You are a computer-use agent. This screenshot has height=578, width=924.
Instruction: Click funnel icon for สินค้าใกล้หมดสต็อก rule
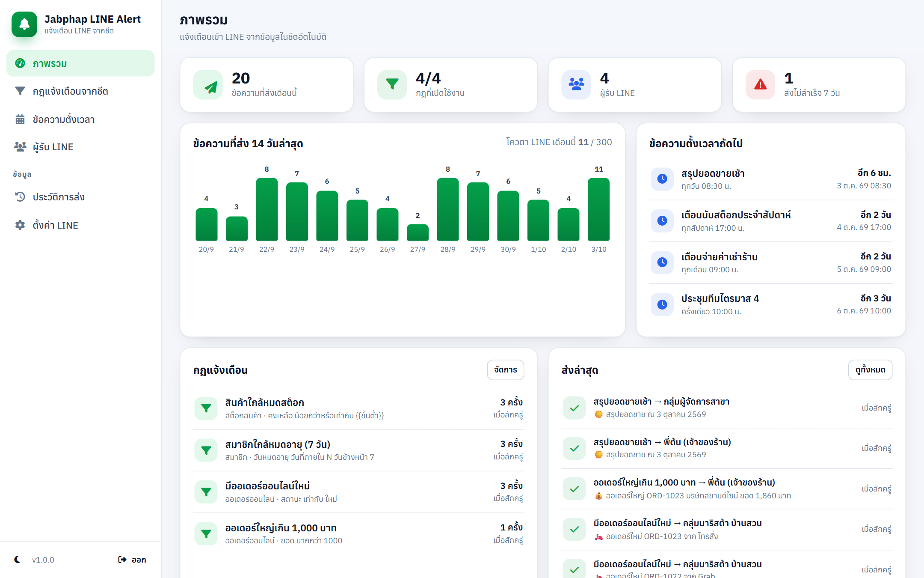[x=206, y=408]
